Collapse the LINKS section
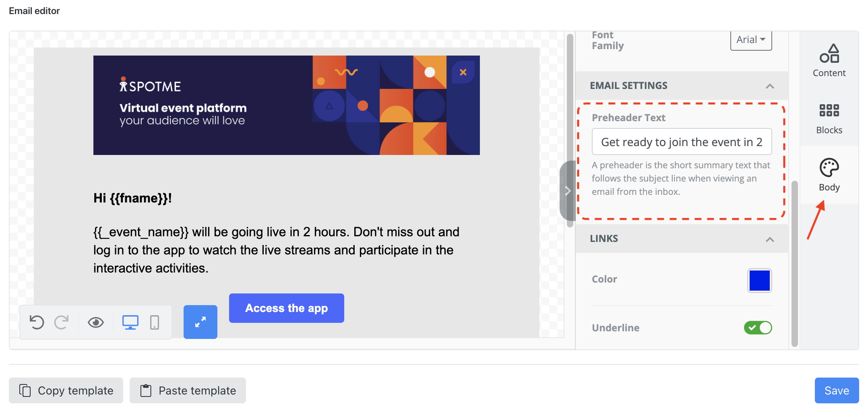868x413 pixels. coord(771,239)
